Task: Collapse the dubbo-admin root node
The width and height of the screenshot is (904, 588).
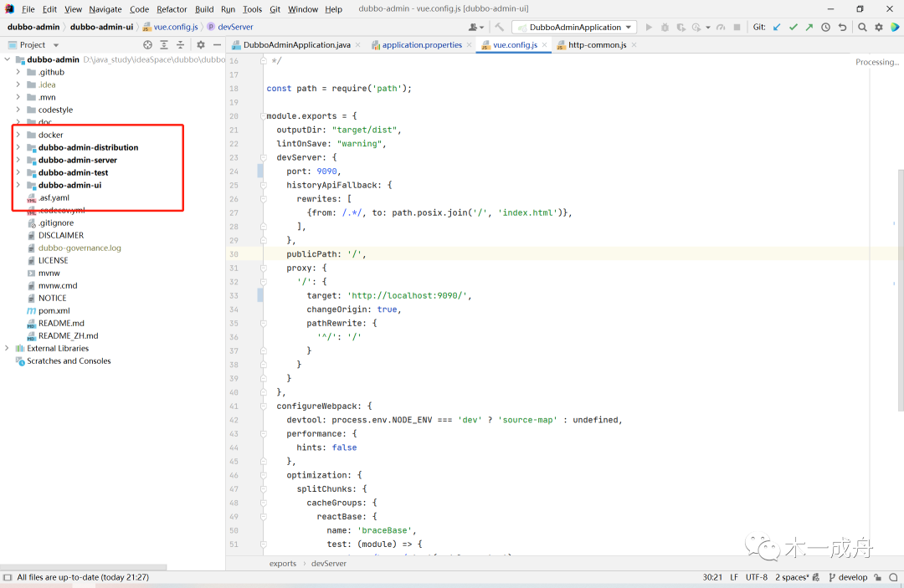Action: 7,59
